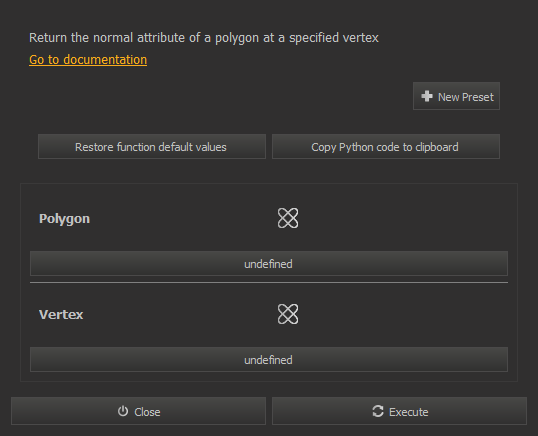Set the undefined Polygon value field
The height and width of the screenshot is (436, 538).
point(269,264)
